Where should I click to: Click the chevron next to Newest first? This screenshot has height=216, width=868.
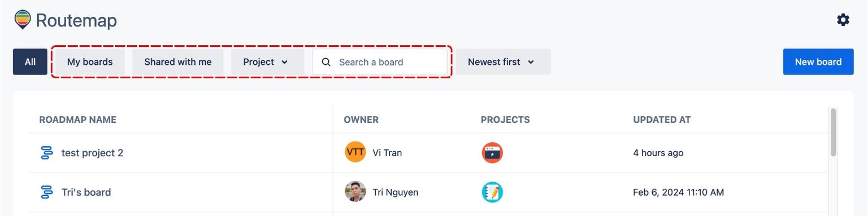coord(531,62)
